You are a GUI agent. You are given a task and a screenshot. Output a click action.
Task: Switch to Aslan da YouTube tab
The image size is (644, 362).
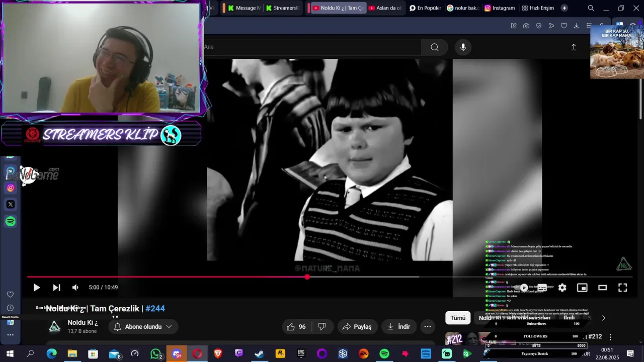(385, 8)
